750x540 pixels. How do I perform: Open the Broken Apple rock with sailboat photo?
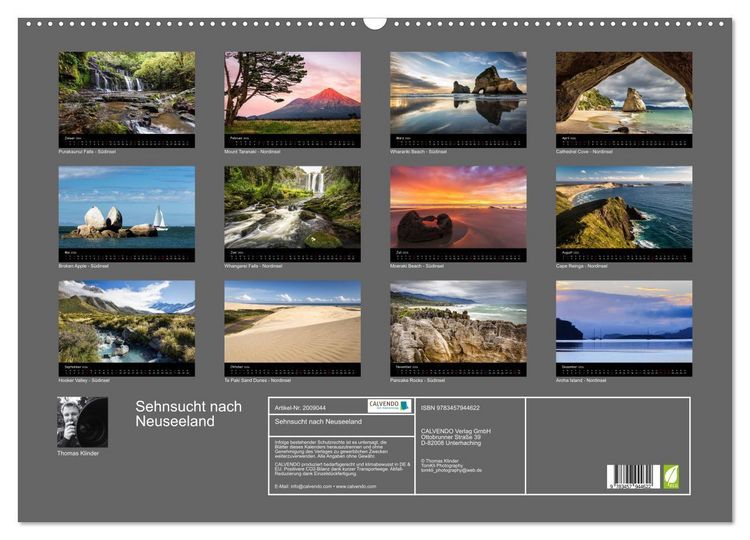pos(127,207)
